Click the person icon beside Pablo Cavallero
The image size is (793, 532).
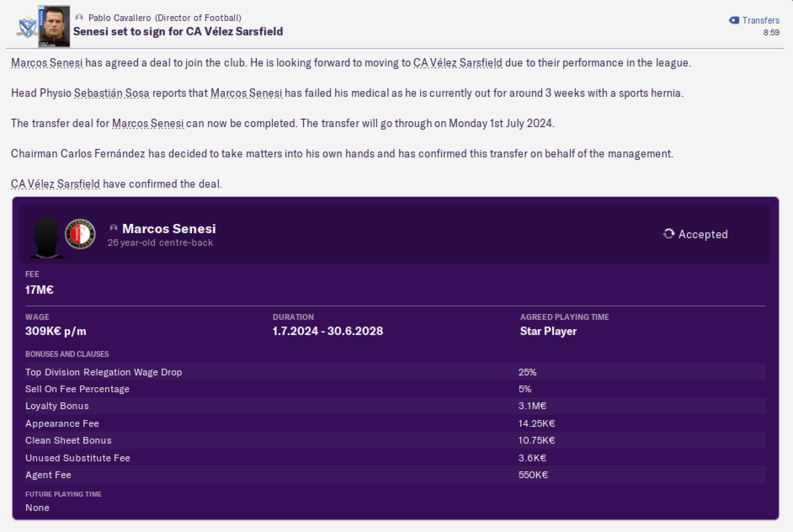pos(79,18)
